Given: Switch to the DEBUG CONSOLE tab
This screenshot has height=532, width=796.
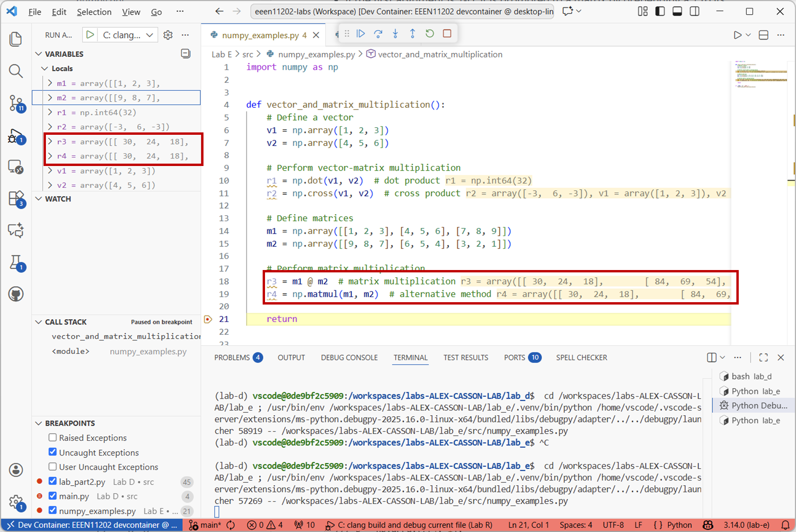Looking at the screenshot, I should [349, 358].
